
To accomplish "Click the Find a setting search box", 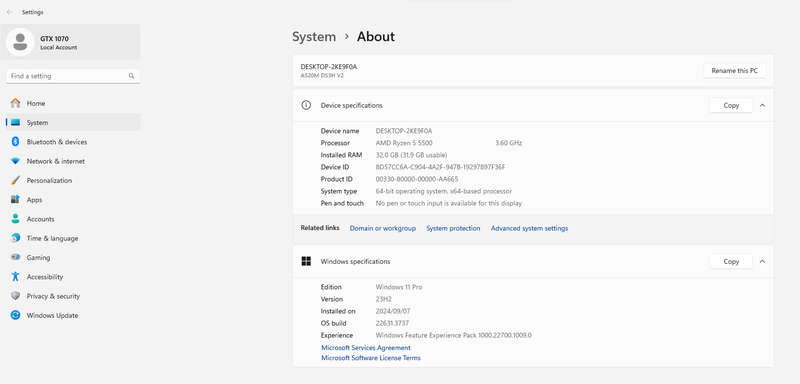I will click(x=73, y=76).
